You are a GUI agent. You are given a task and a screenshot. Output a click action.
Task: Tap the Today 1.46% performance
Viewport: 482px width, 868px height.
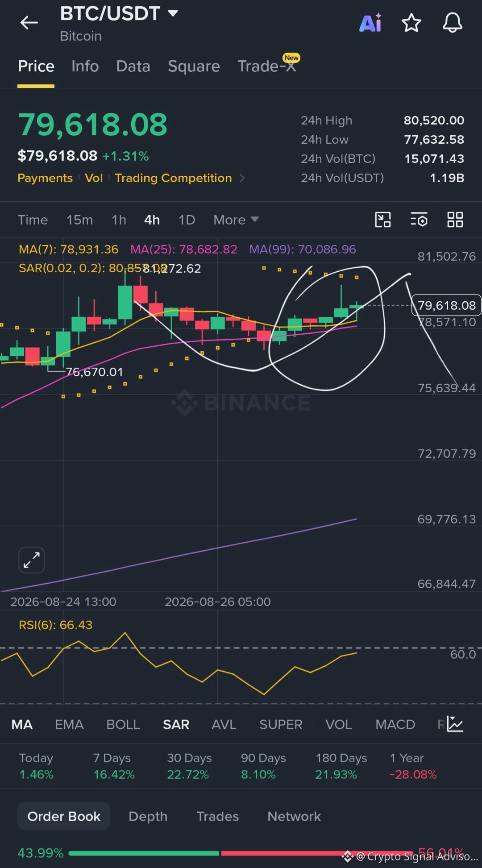click(36, 766)
